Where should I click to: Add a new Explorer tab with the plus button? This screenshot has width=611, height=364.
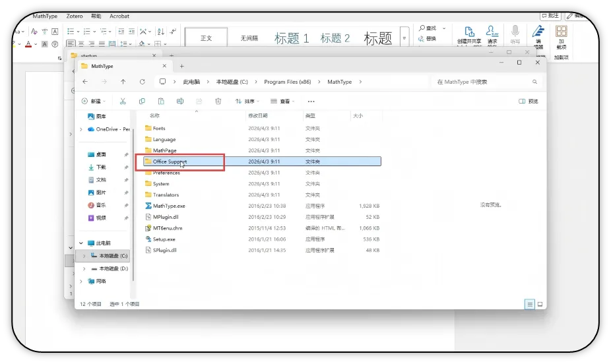[x=181, y=66]
